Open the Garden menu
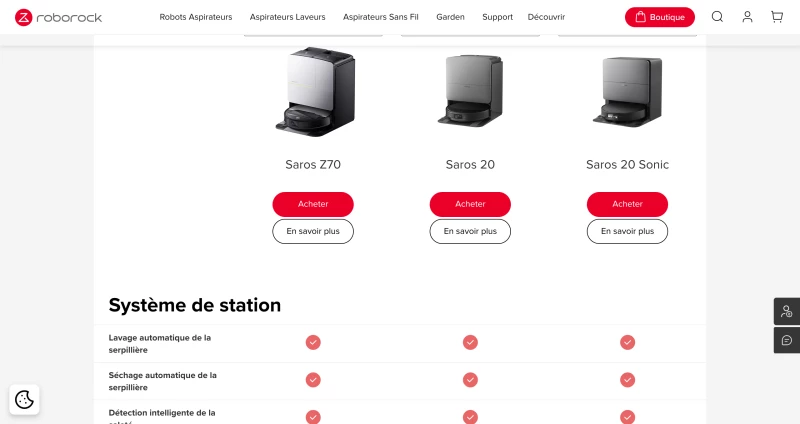The width and height of the screenshot is (800, 424). pyautogui.click(x=451, y=17)
